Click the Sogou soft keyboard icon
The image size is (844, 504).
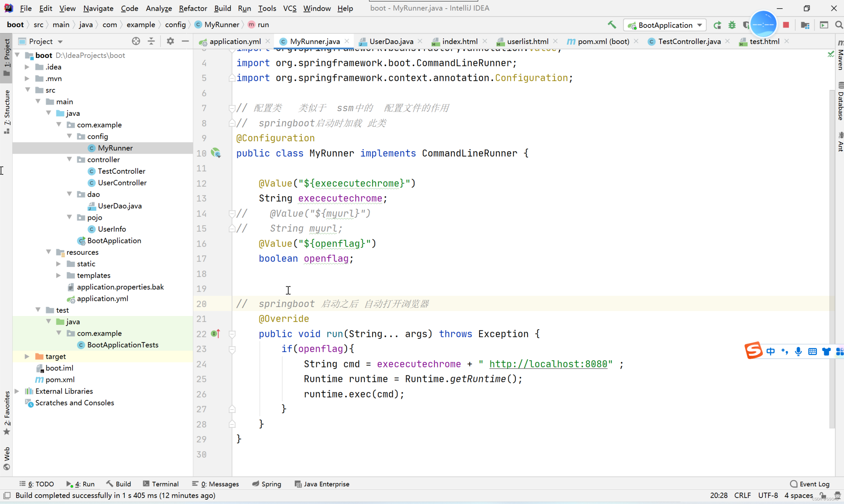[812, 351]
